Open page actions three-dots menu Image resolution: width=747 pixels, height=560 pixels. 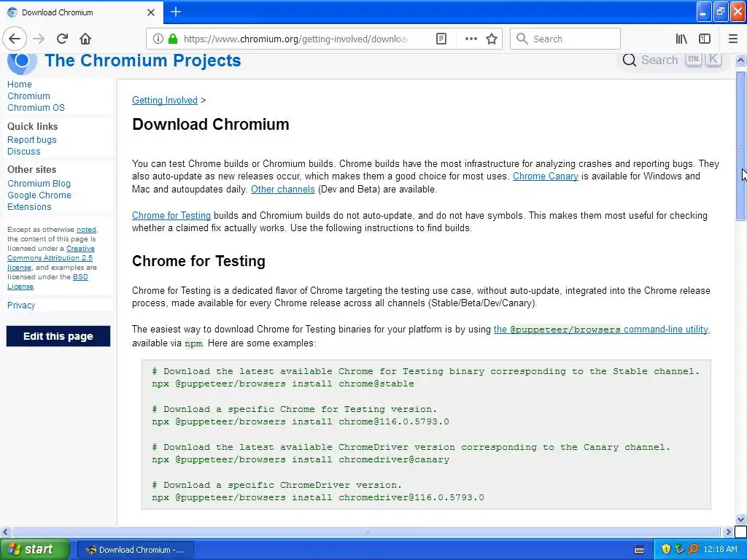coord(471,39)
